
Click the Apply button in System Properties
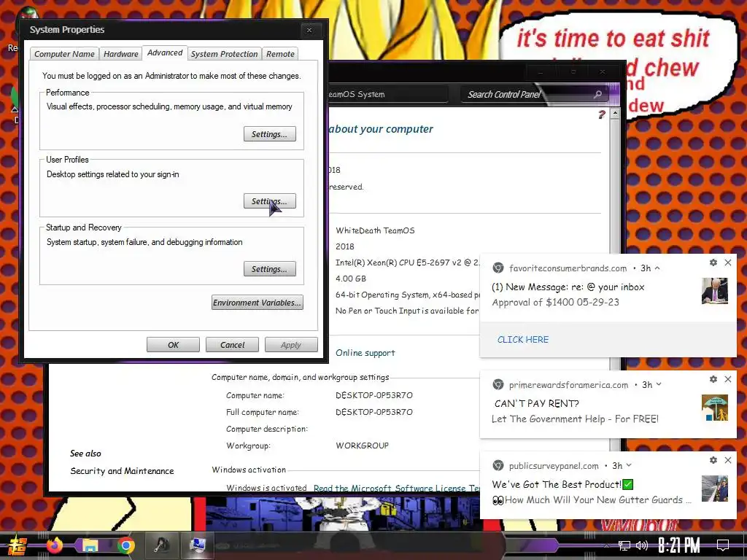291,345
